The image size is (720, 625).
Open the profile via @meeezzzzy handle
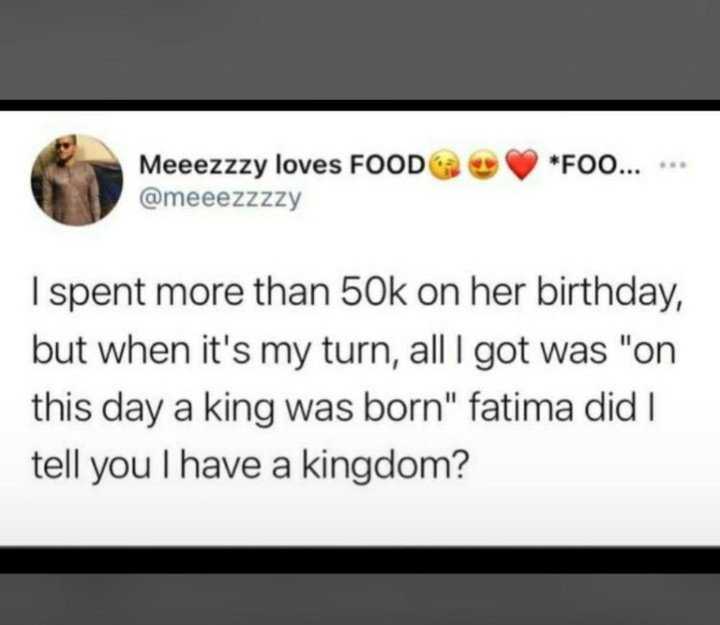pyautogui.click(x=220, y=198)
